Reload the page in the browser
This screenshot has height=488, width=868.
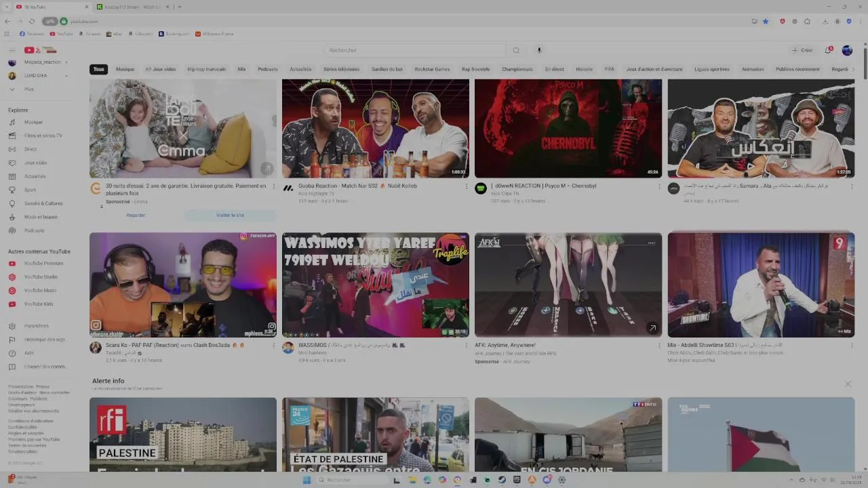click(31, 21)
